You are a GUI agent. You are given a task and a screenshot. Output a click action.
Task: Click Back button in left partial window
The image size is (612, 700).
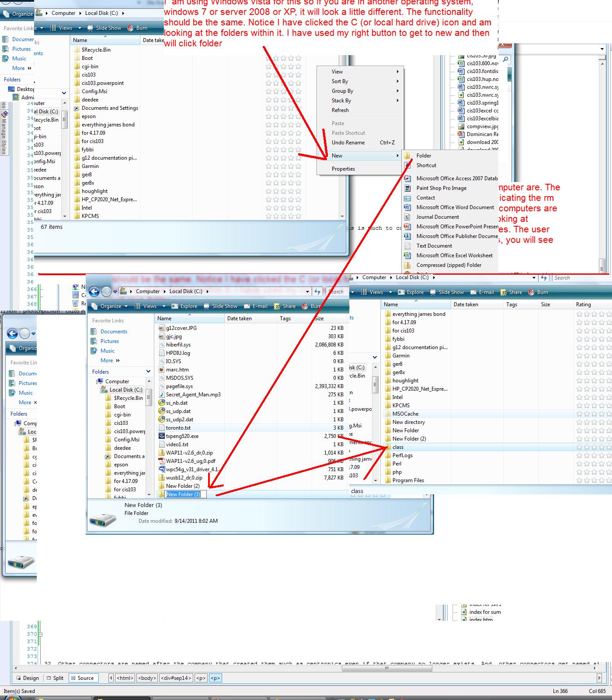[x=12, y=334]
